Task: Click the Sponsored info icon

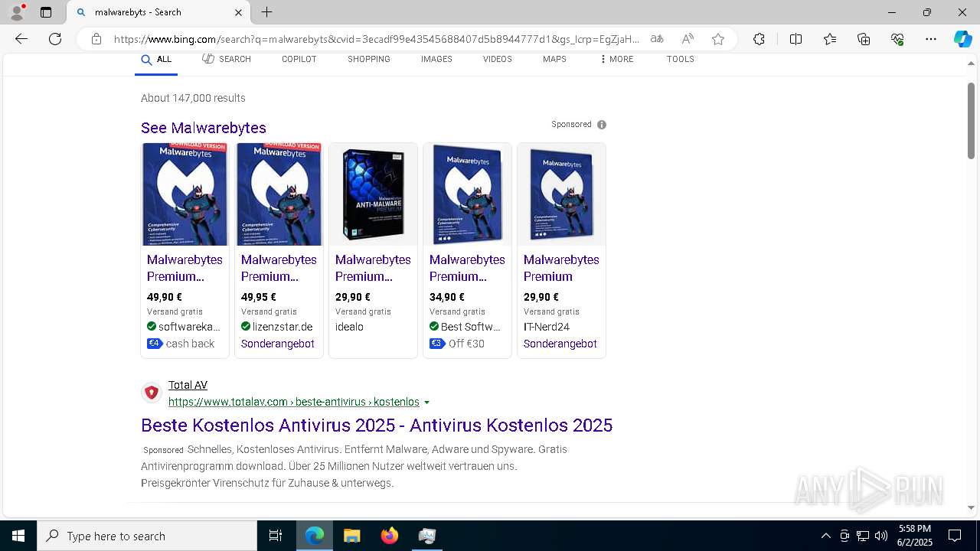Action: pyautogui.click(x=602, y=125)
